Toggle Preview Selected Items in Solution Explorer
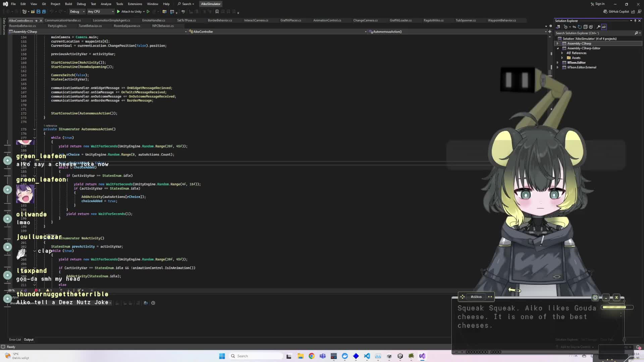 604,27
